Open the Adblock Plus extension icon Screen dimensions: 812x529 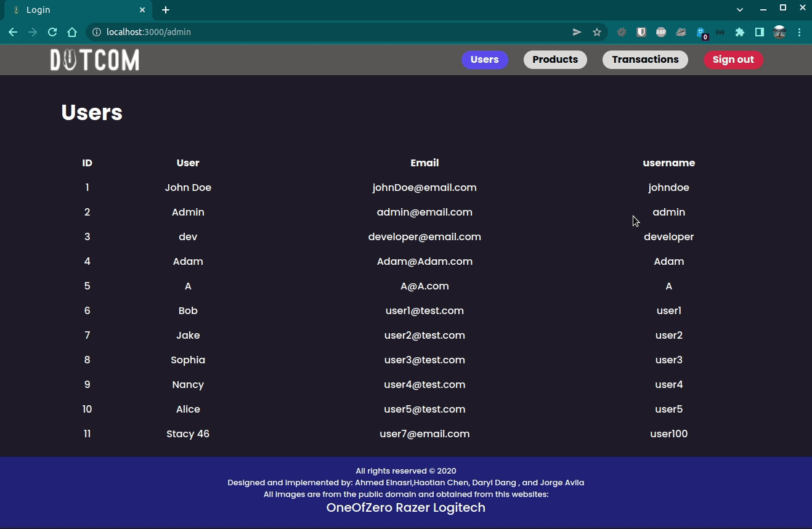661,31
